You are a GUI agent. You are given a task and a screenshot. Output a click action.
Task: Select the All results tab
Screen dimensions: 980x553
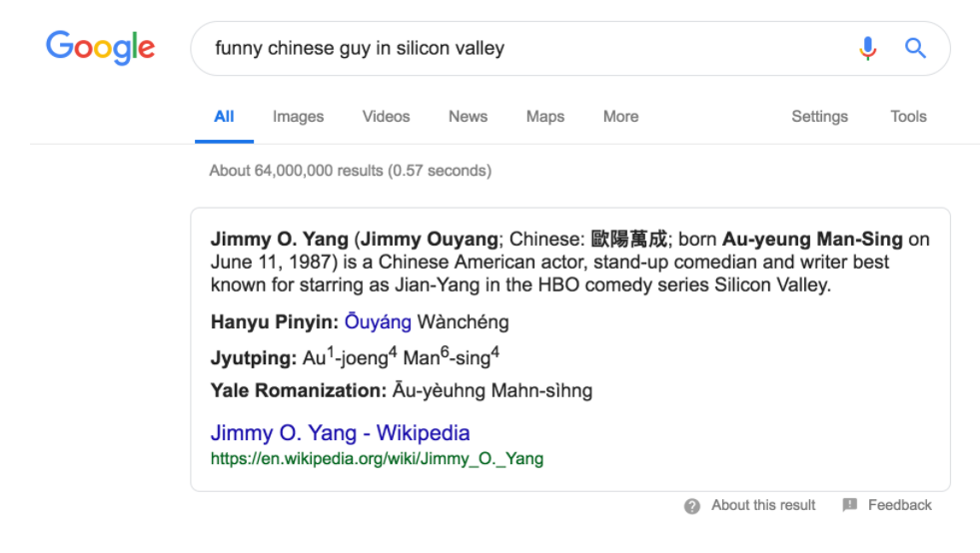pos(224,117)
